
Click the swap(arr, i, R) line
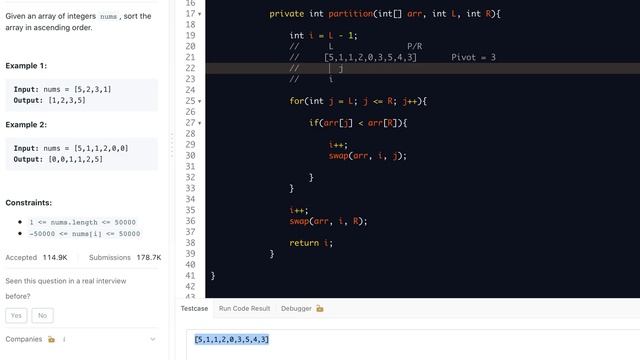[329, 221]
